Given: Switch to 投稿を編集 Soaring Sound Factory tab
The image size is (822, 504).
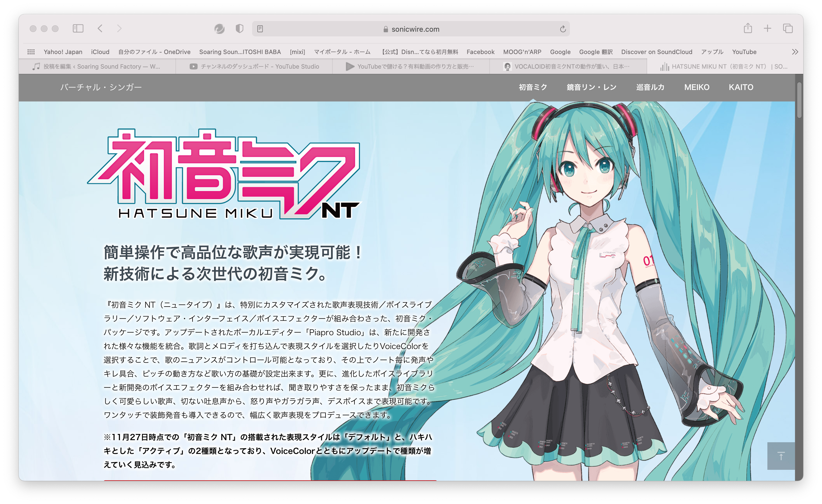Looking at the screenshot, I should [97, 66].
